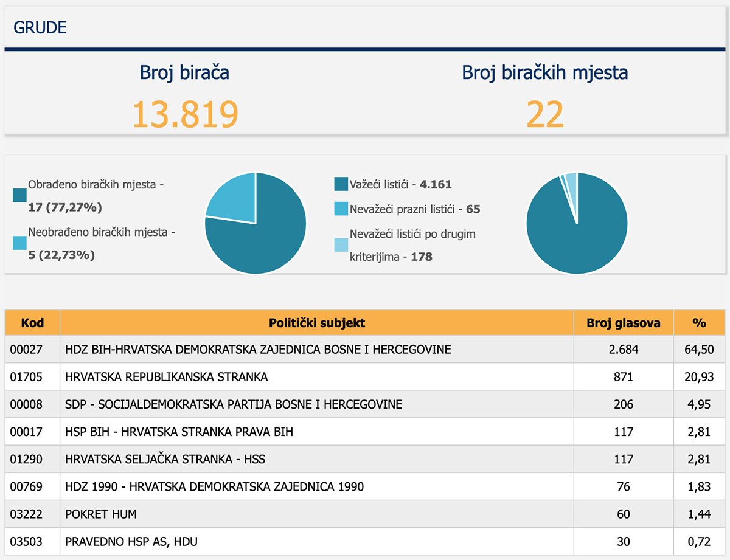Click the valid ballots pie chart

coord(577,223)
